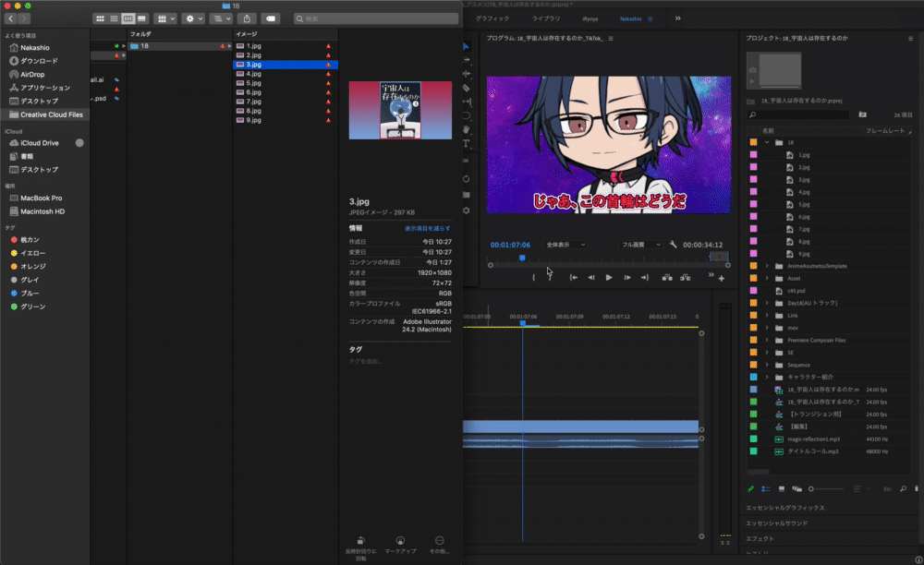
Task: Switch project panel to list view
Action: coord(765,489)
